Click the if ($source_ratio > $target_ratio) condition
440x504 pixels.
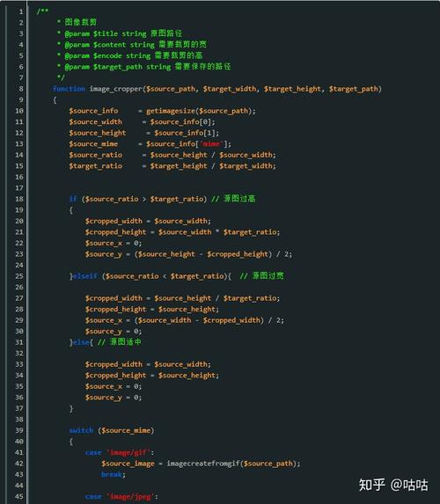138,200
